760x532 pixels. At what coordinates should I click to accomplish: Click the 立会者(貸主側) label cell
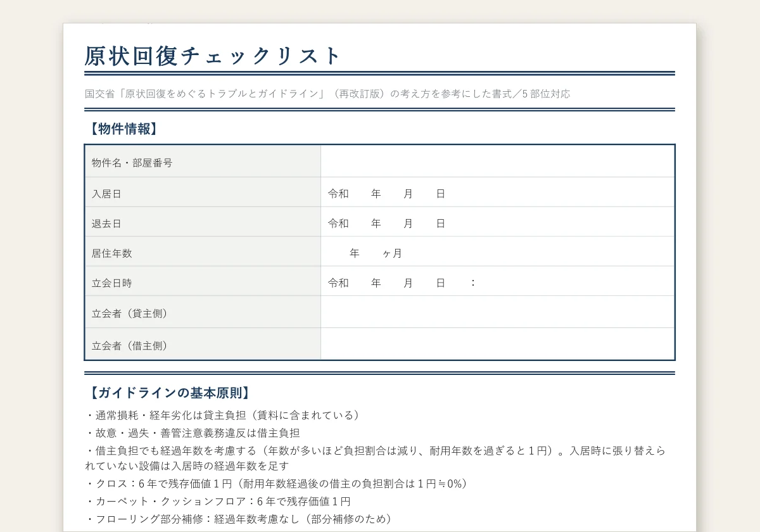coord(203,312)
